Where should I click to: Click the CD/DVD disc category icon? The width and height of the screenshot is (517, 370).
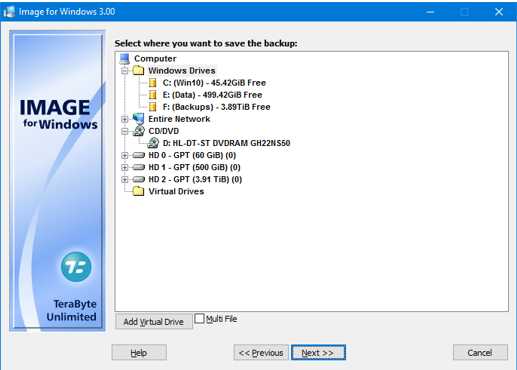coord(139,131)
